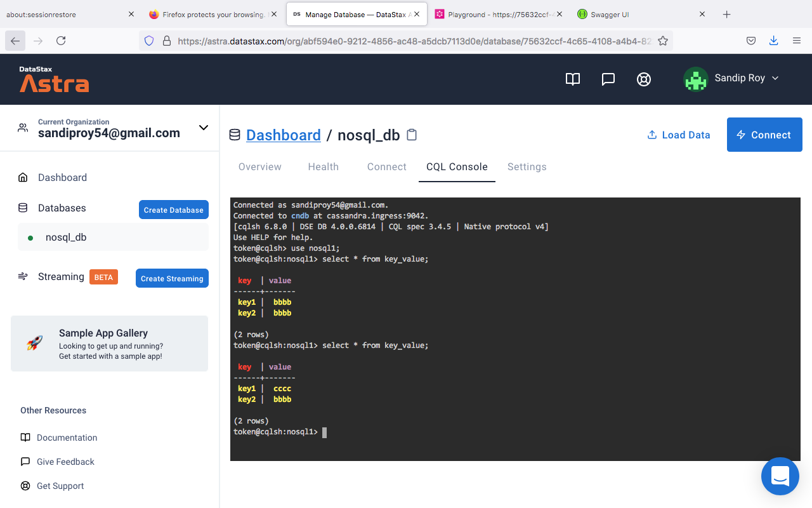Click the support lifebuoy icon in top navbar
The width and height of the screenshot is (812, 508).
(x=643, y=79)
